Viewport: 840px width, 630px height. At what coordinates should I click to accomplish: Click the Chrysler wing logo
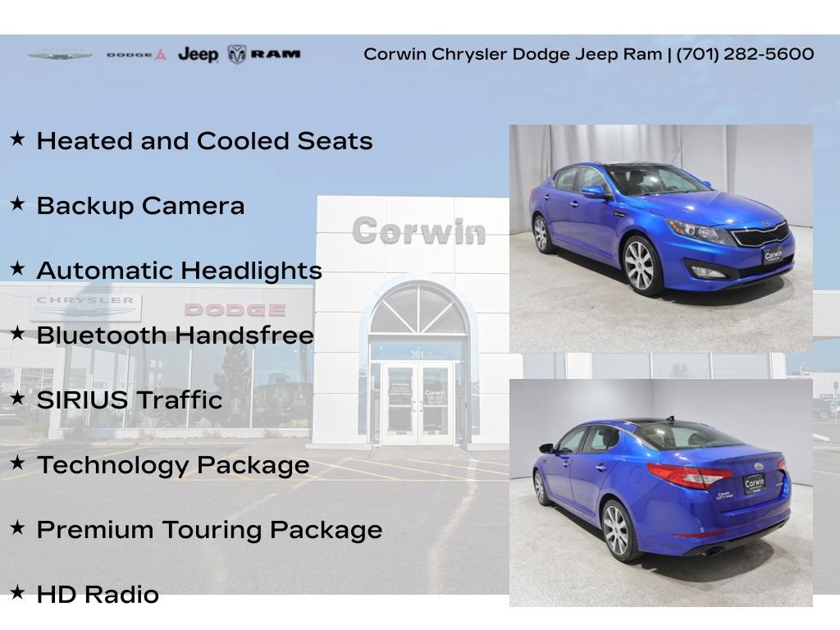click(60, 54)
